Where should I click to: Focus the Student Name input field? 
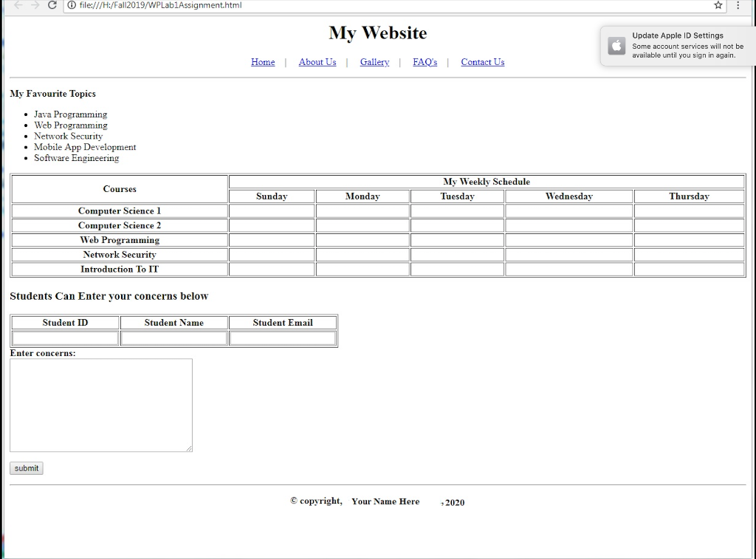[174, 338]
